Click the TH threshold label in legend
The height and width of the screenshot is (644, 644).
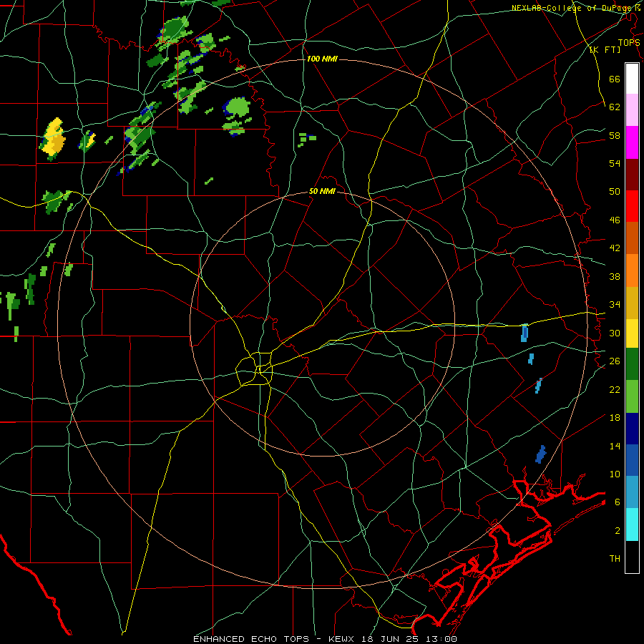click(x=615, y=559)
